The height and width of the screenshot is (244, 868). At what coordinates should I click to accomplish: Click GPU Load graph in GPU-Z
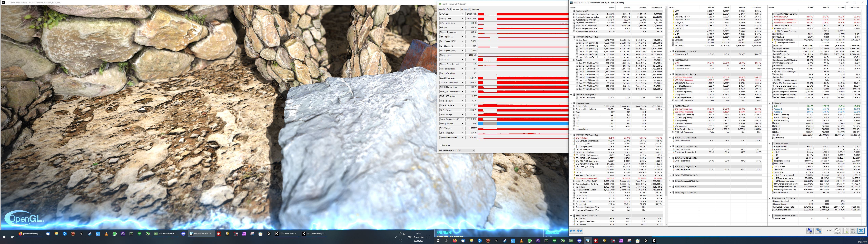523,60
